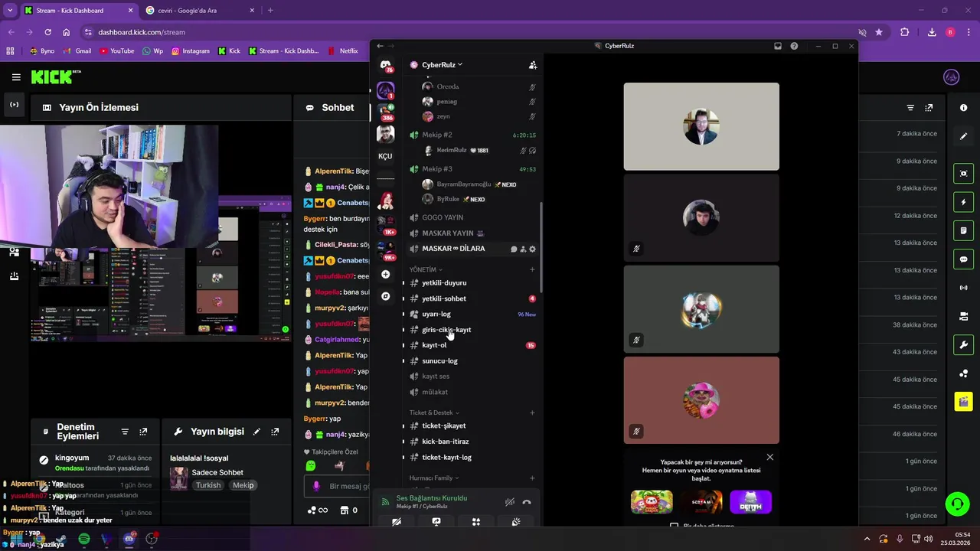Image resolution: width=980 pixels, height=551 pixels.
Task: Open Instagram bookmark in bookmarks bar
Action: tap(191, 51)
